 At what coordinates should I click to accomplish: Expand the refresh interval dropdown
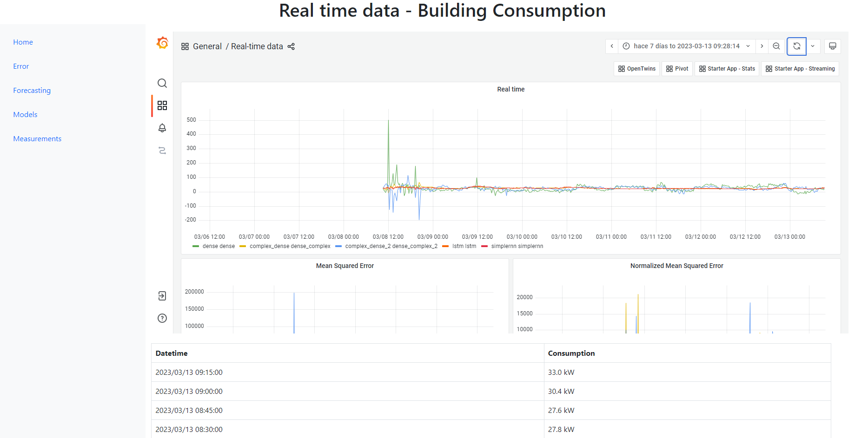tap(813, 46)
